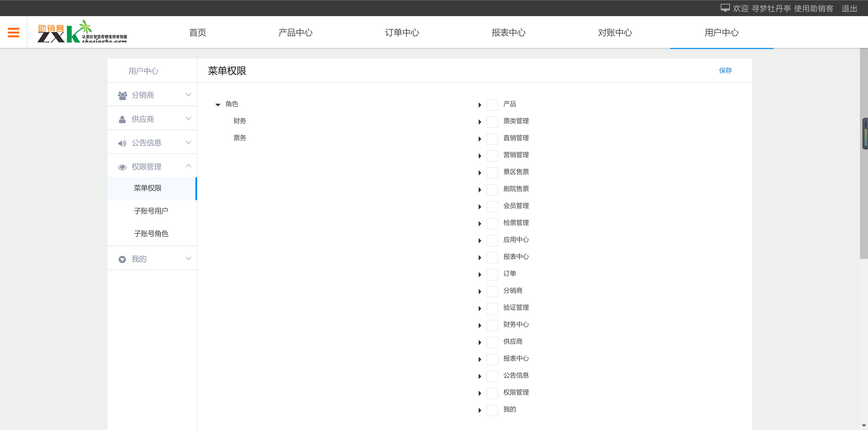868x430 pixels.
Task: Click the 分销商 people icon in sidebar
Action: 122,95
